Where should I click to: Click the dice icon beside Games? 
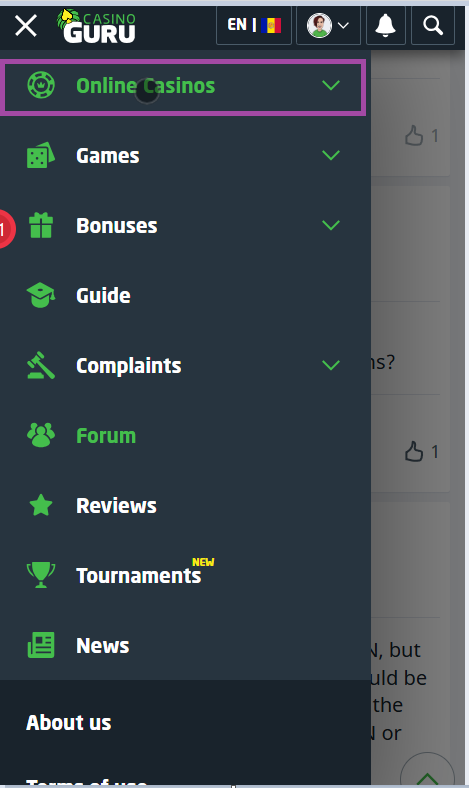coord(41,155)
